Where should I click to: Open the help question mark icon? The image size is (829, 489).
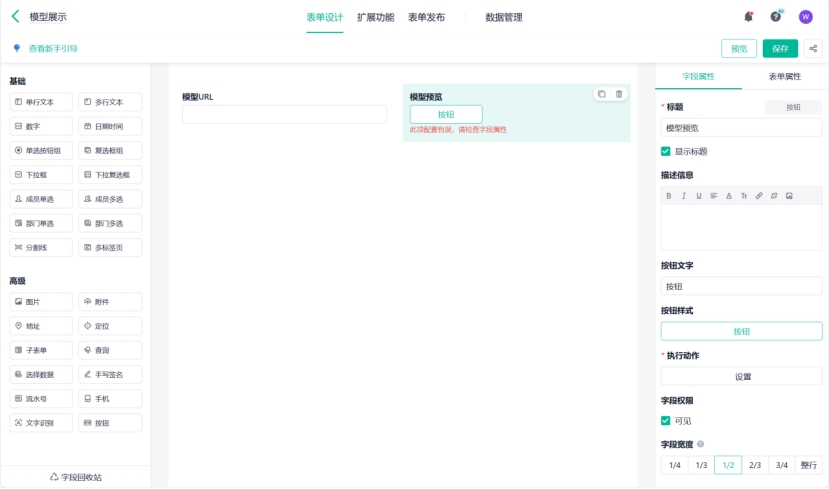(776, 17)
